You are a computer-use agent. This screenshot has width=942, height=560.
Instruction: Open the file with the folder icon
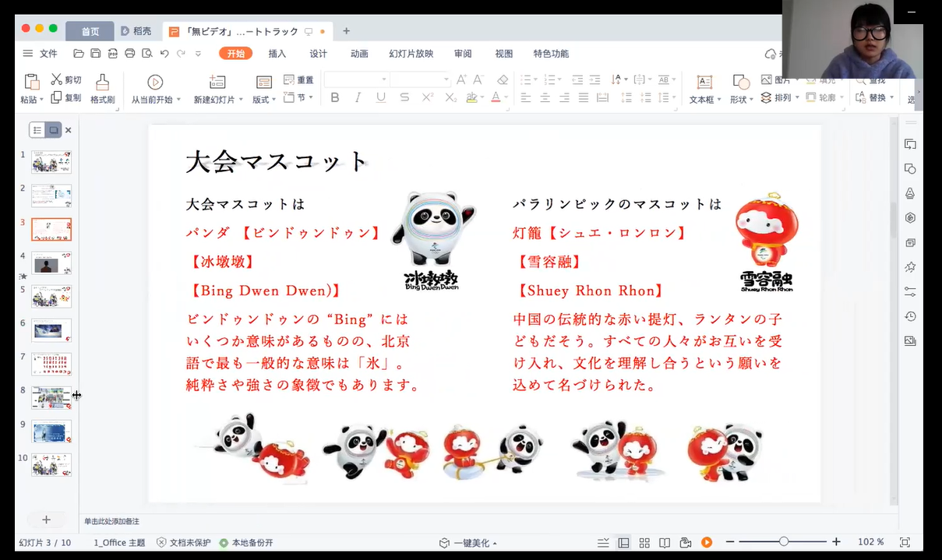[x=79, y=54]
